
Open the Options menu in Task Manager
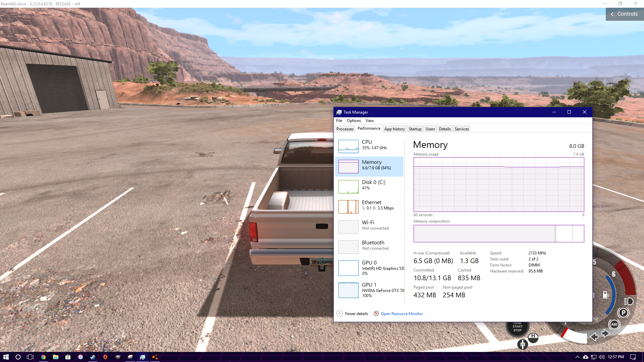point(354,121)
